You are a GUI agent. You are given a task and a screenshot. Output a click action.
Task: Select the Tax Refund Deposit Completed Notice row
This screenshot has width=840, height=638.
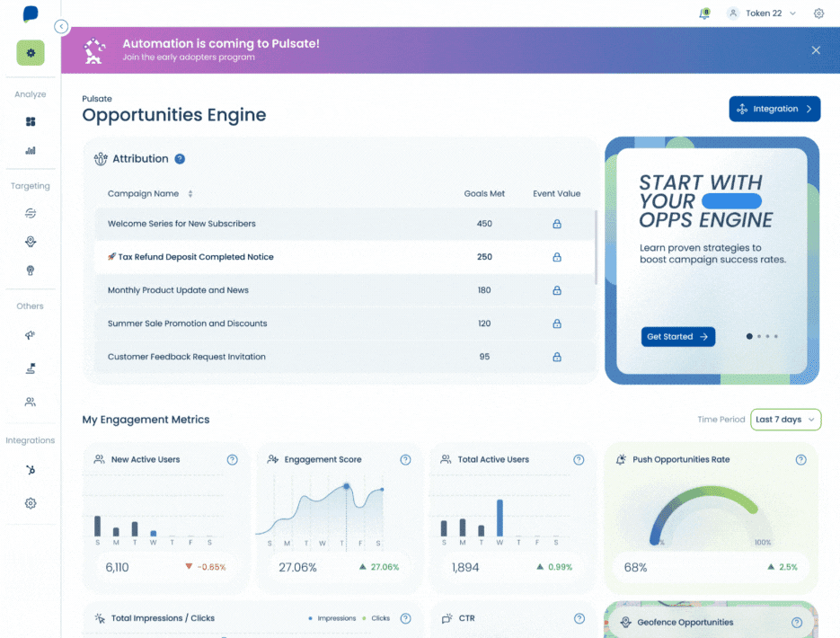pyautogui.click(x=344, y=257)
